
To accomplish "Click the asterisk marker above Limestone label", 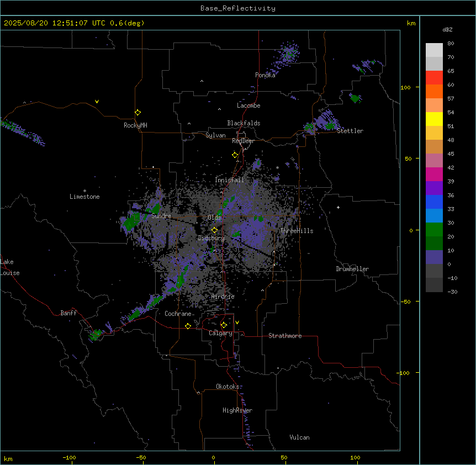I will click(84, 191).
